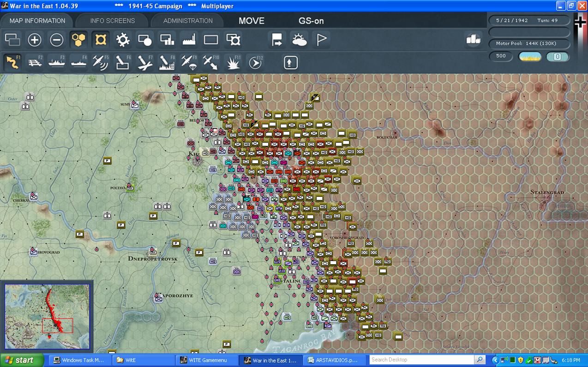Select the F5 air recon plane icon
The height and width of the screenshot is (367, 588).
(101, 62)
